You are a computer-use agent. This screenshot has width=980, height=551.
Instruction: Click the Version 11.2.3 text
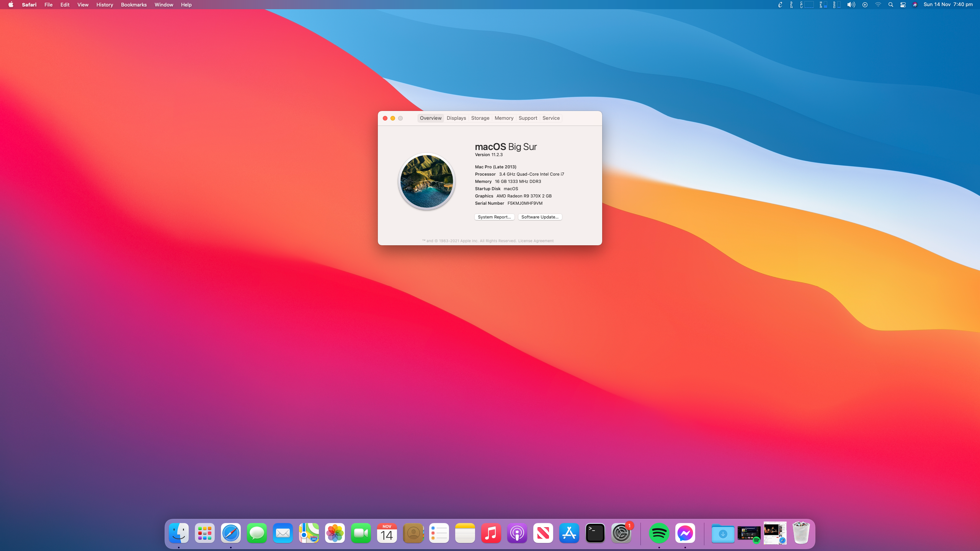pyautogui.click(x=489, y=155)
